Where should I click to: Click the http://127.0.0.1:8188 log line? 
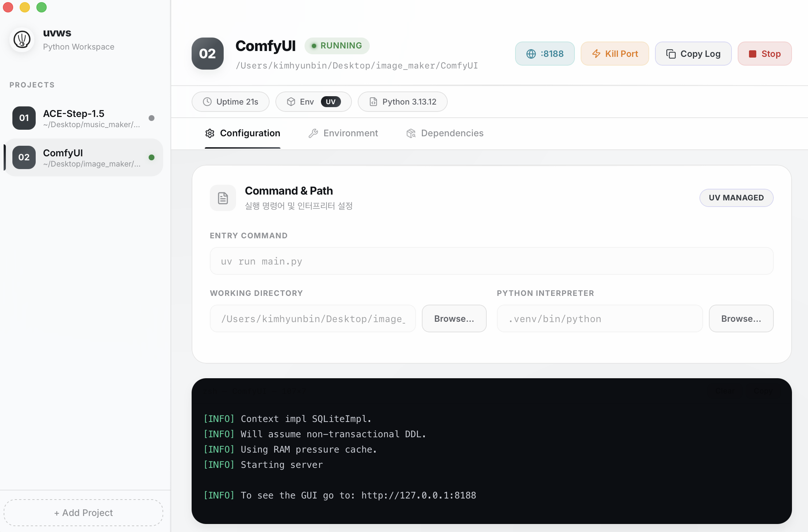tap(340, 496)
